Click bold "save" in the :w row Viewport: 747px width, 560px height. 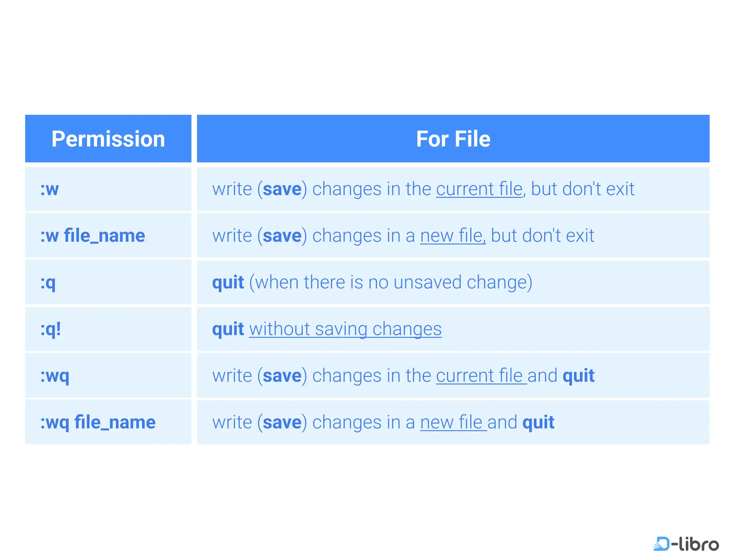click(282, 189)
